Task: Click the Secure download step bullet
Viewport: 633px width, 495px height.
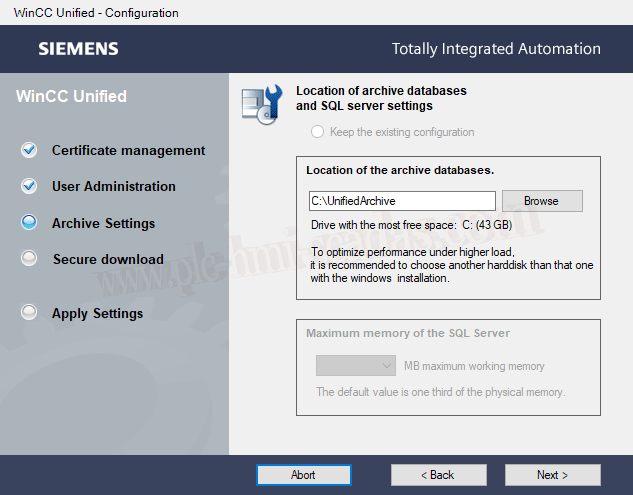Action: click(29, 259)
